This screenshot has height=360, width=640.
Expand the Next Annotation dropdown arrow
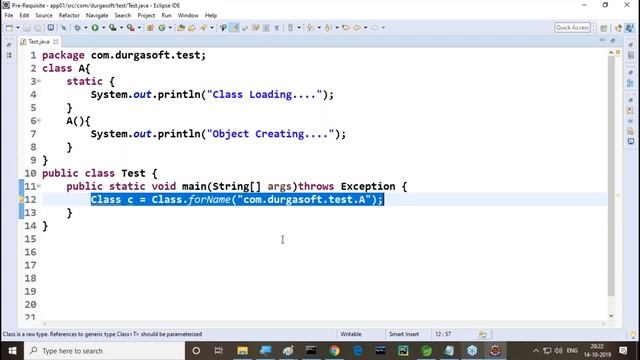click(319, 28)
